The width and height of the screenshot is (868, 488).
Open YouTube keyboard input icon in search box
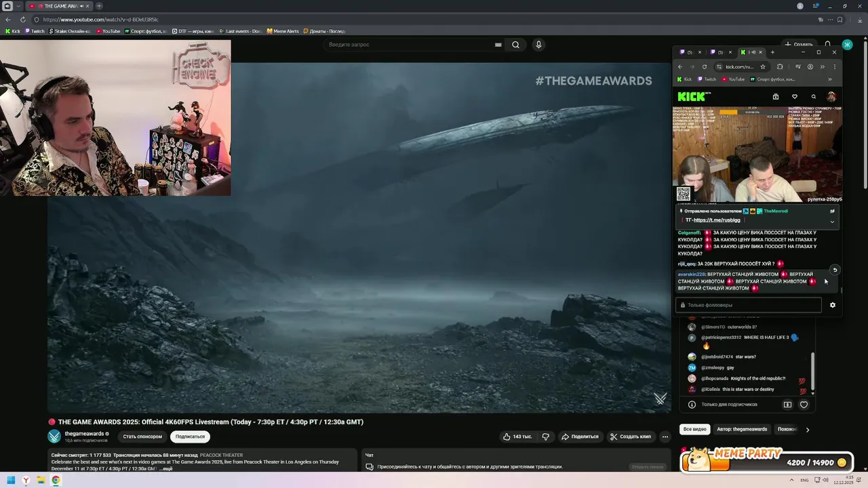[498, 45]
